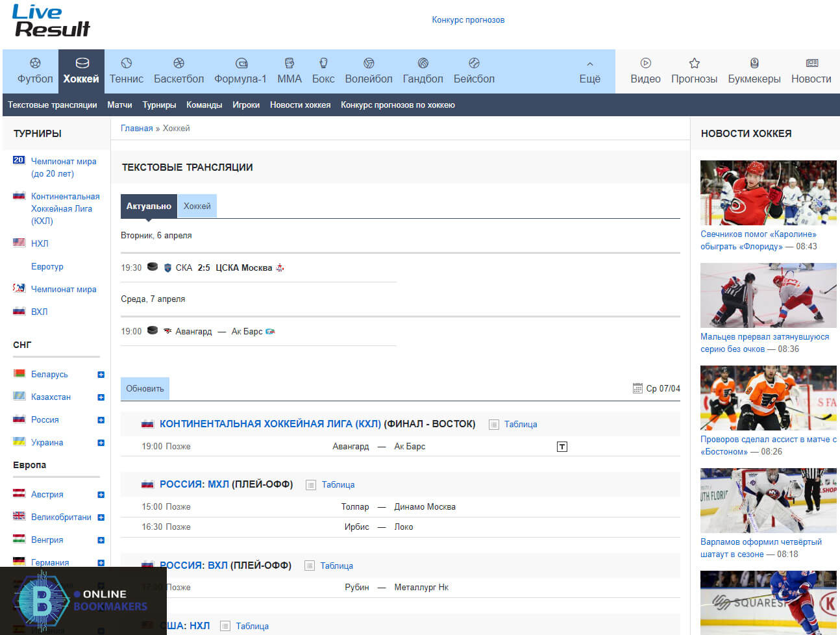Image resolution: width=840 pixels, height=635 pixels.
Task: Expand the Украина tournaments list
Action: [x=101, y=443]
